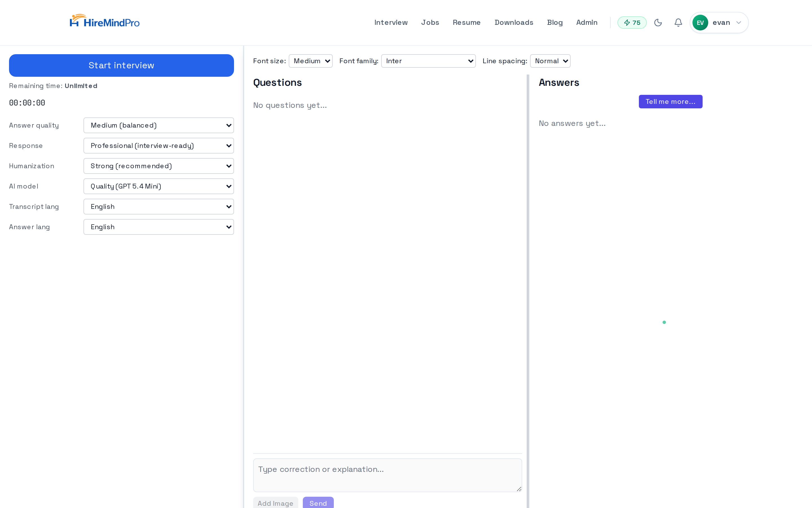Open the Transcript lang dropdown

click(159, 207)
